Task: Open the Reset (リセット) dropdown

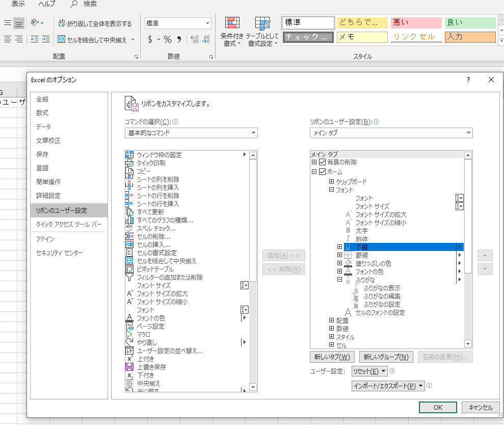Action: [369, 371]
